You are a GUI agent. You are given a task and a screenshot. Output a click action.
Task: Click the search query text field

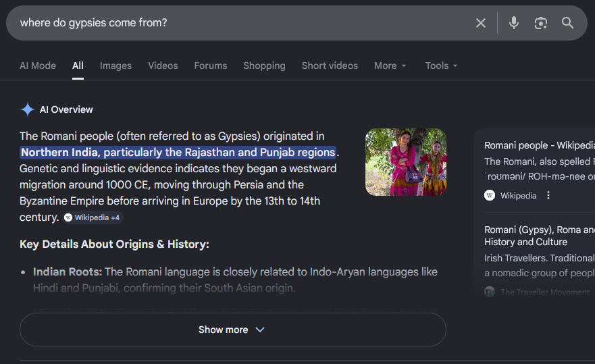tap(243, 23)
